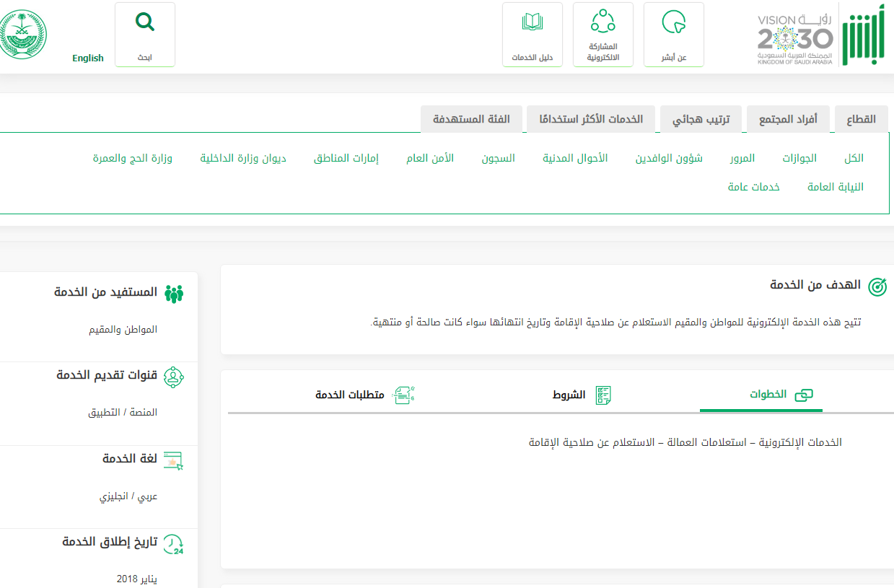The image size is (894, 588).
Task: Open the Vision 2030 logo link
Action: pyautogui.click(x=794, y=39)
